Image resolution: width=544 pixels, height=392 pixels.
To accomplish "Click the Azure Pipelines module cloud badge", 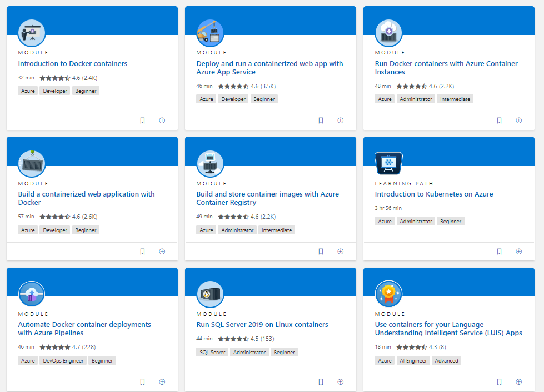I will [x=32, y=294].
